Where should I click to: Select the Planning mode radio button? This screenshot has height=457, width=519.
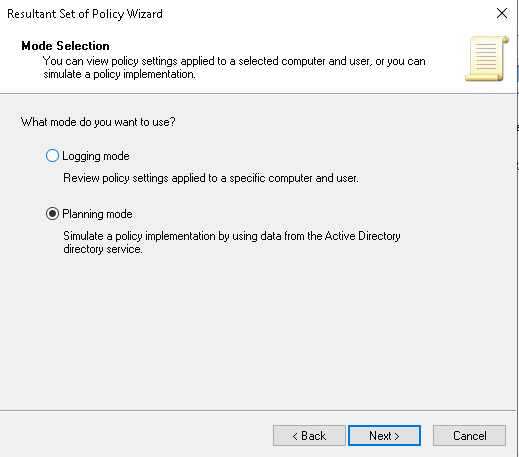[x=52, y=214]
